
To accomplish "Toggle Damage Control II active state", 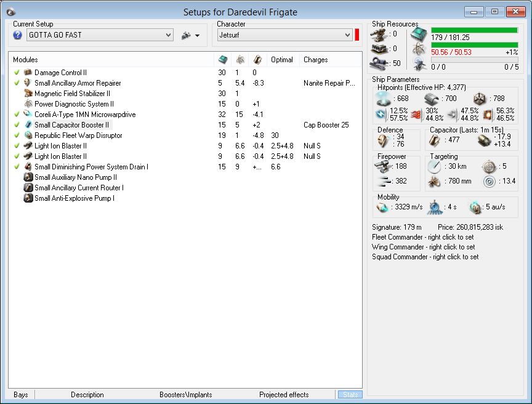I will pos(17,73).
